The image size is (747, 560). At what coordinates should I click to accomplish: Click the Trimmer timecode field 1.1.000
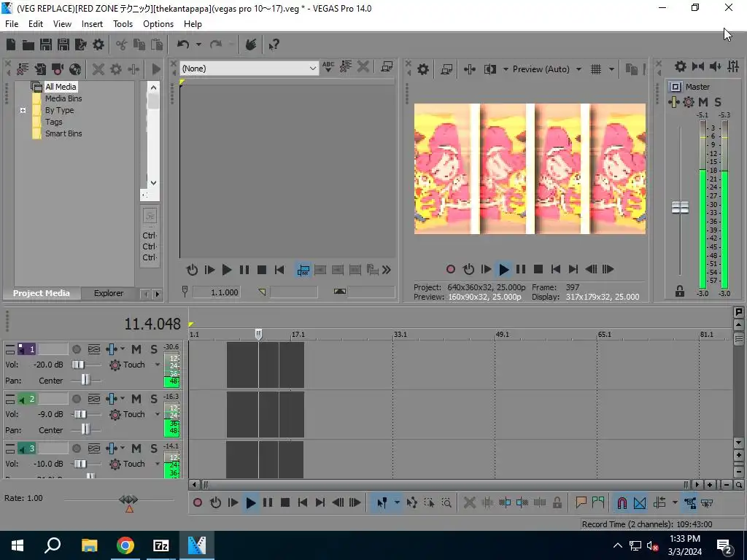216,292
